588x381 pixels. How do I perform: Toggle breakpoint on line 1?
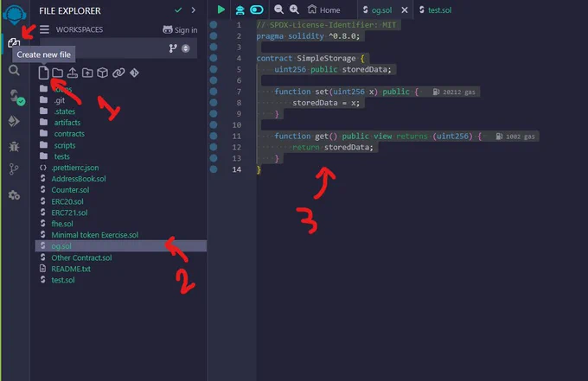[x=214, y=25]
